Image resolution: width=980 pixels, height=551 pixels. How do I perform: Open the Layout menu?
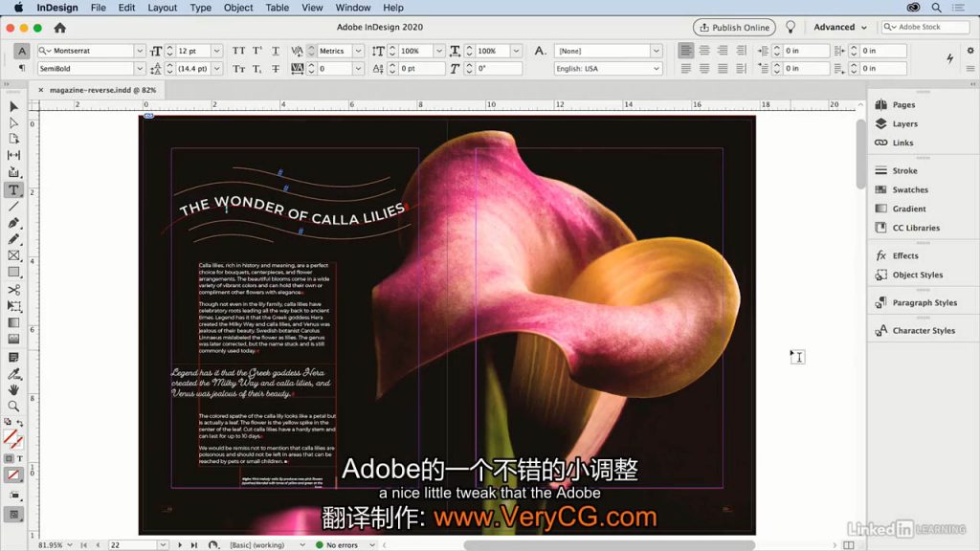162,8
